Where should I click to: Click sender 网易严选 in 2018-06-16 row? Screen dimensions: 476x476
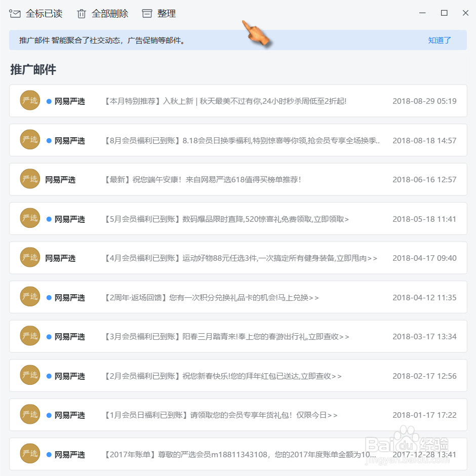point(60,180)
